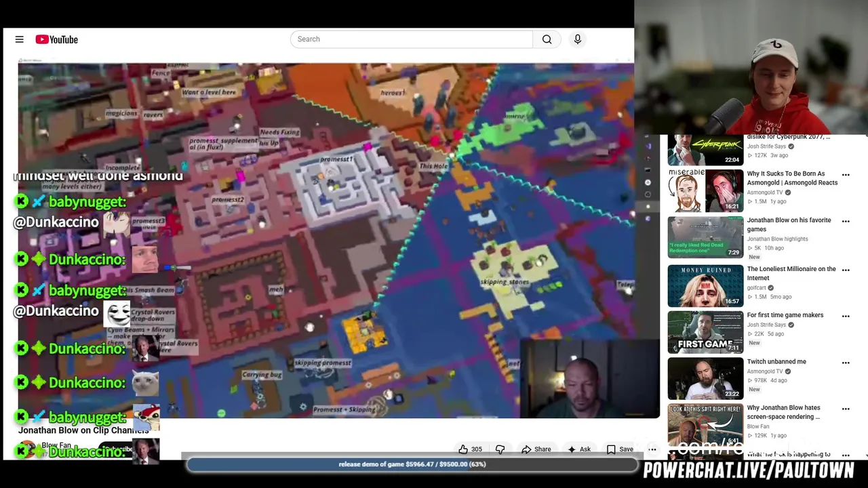Click the text 1.5M 5mo ago
Screen dimensions: 868x488
point(769,297)
